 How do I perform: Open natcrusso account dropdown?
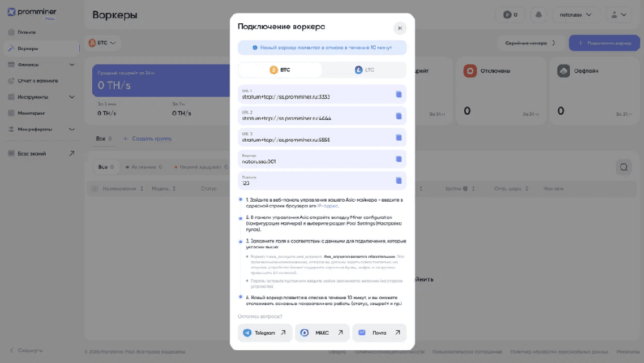[576, 15]
